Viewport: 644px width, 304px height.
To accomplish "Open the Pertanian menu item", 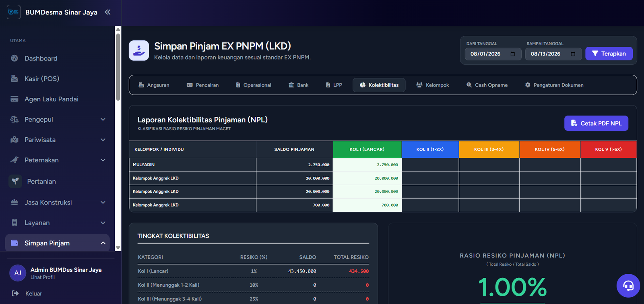I will [x=57, y=181].
